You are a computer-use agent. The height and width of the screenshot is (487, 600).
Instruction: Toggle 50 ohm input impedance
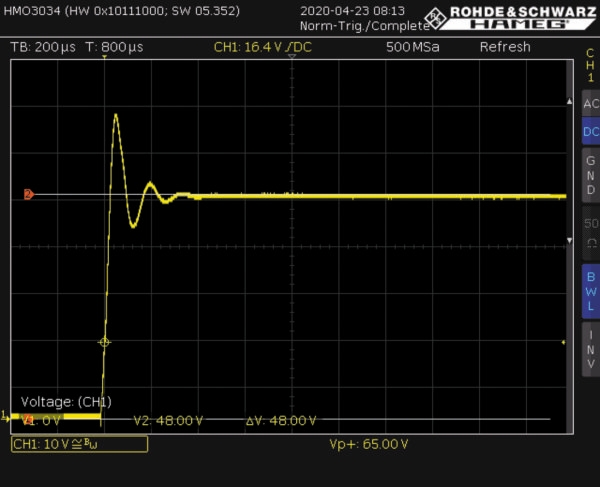tap(591, 233)
